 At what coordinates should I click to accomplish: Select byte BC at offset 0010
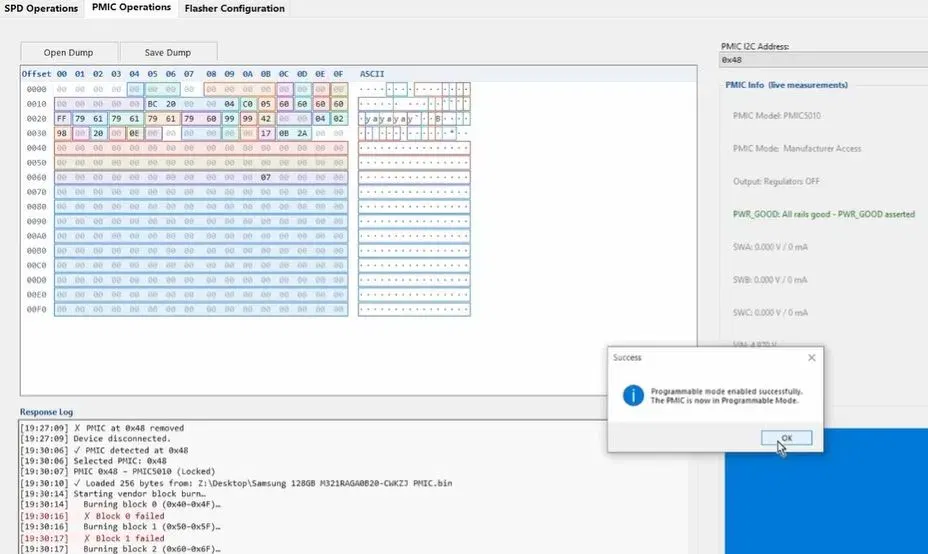click(153, 104)
